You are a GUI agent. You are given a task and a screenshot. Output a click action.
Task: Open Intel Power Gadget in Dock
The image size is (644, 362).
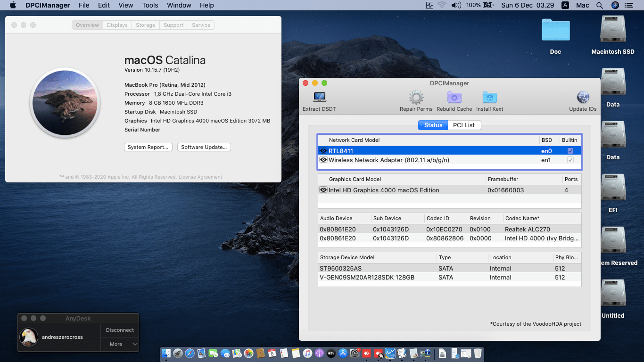[x=390, y=353]
